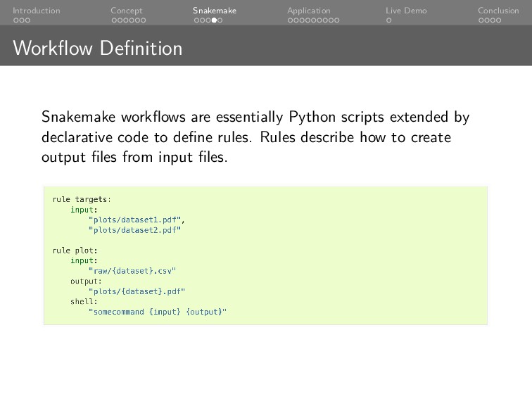Jump to the Concept section
532x399 pixels.
(126, 11)
